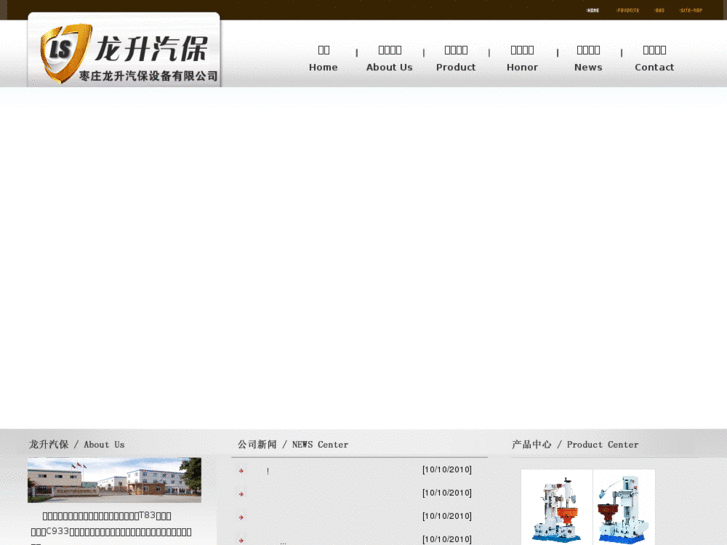Open the Contact navigation item
Screen dimensions: 727x545
coord(654,58)
